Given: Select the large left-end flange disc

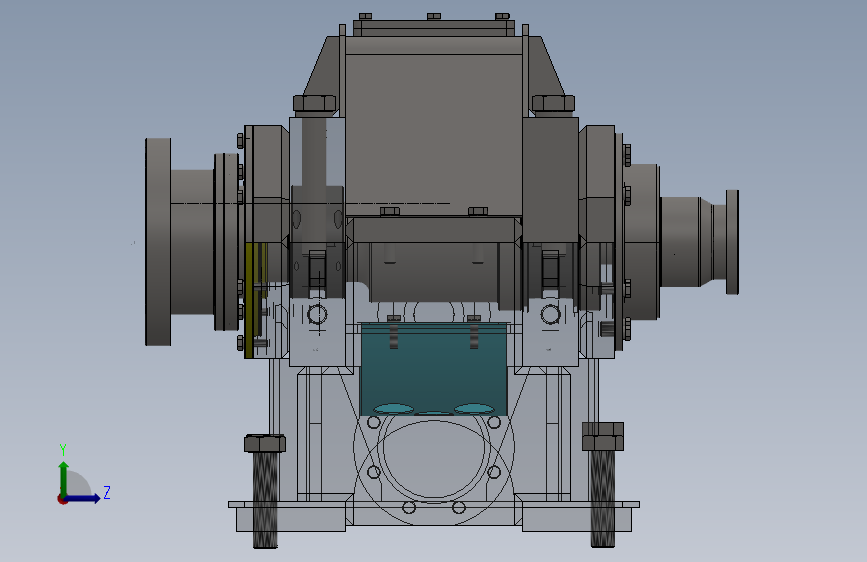Looking at the screenshot, I should (158, 242).
